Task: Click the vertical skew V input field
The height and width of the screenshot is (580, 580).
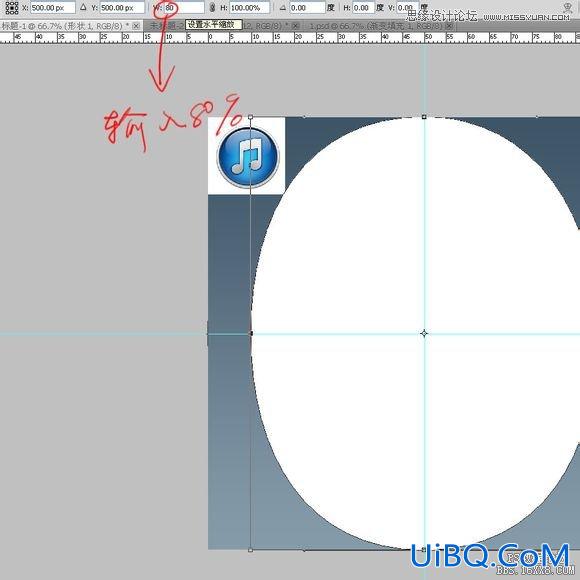Action: [x=407, y=8]
